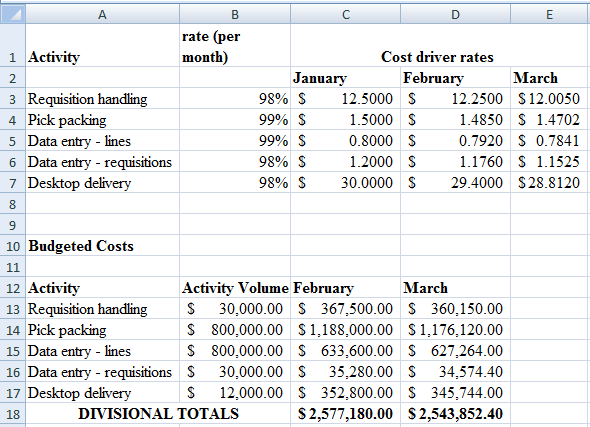This screenshot has width=590, height=427.
Task: Select the March rate $12.0050
Action: [x=550, y=99]
